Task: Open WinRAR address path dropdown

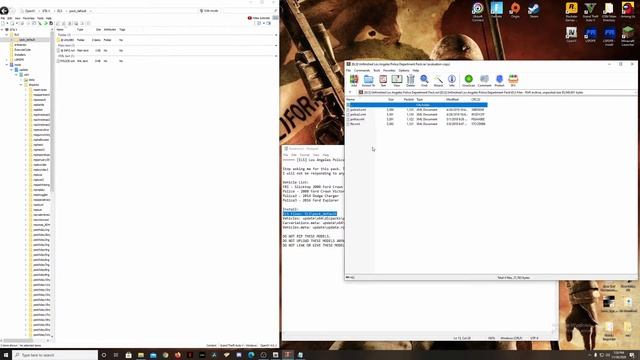Action: (635, 93)
